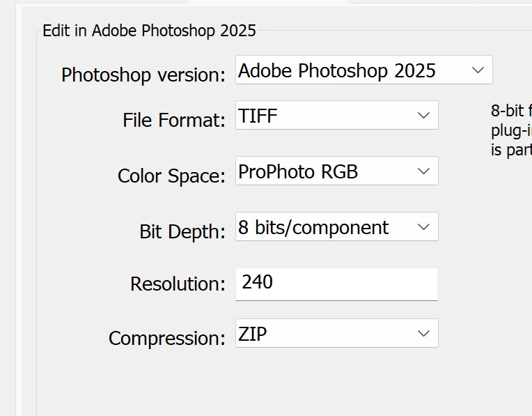532x416 pixels.
Task: Click the 'Compression:' label
Action: coord(167,339)
